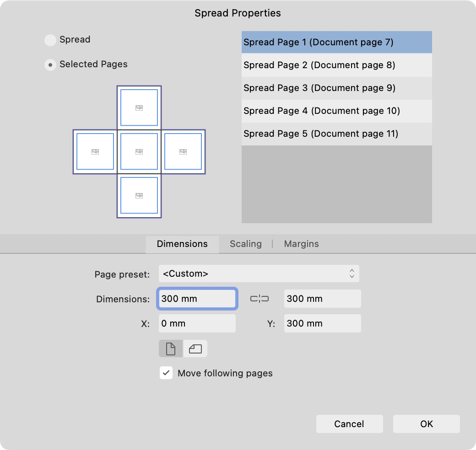476x450 pixels.
Task: Select landscape orientation icon
Action: point(195,348)
